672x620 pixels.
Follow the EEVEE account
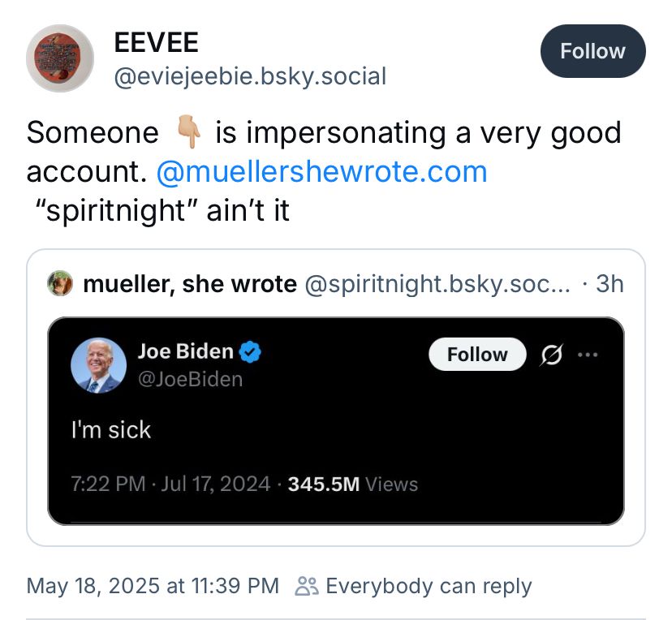[x=592, y=51]
